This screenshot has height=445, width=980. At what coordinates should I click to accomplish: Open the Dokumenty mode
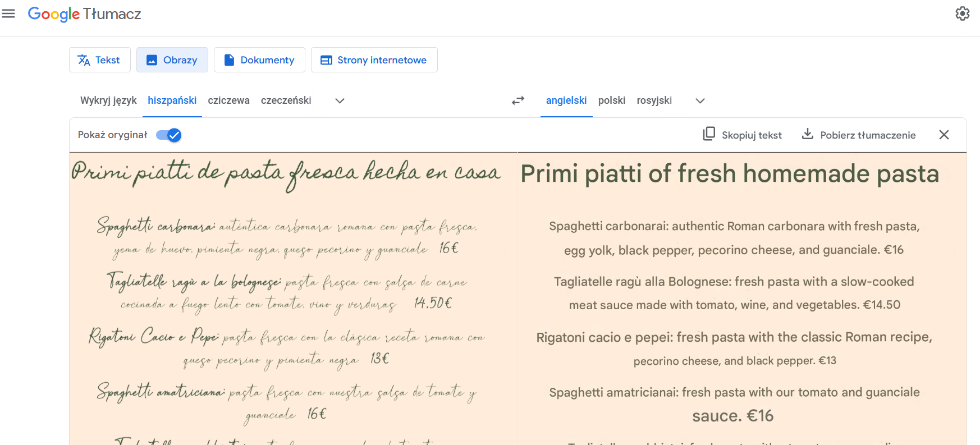(x=259, y=60)
